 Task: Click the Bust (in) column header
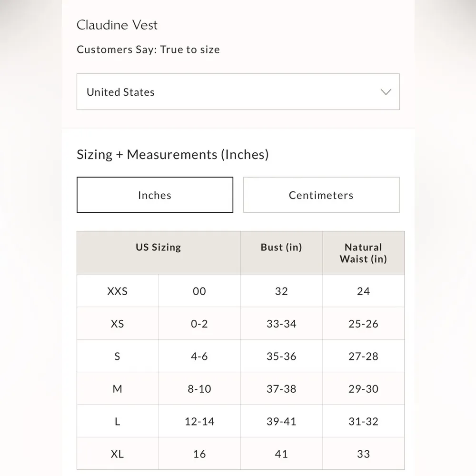click(281, 248)
